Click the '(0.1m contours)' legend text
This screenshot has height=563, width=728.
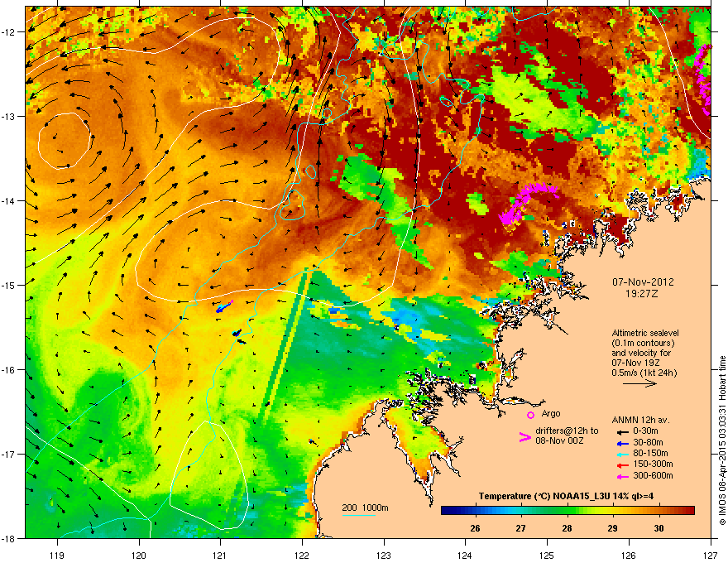tap(643, 343)
